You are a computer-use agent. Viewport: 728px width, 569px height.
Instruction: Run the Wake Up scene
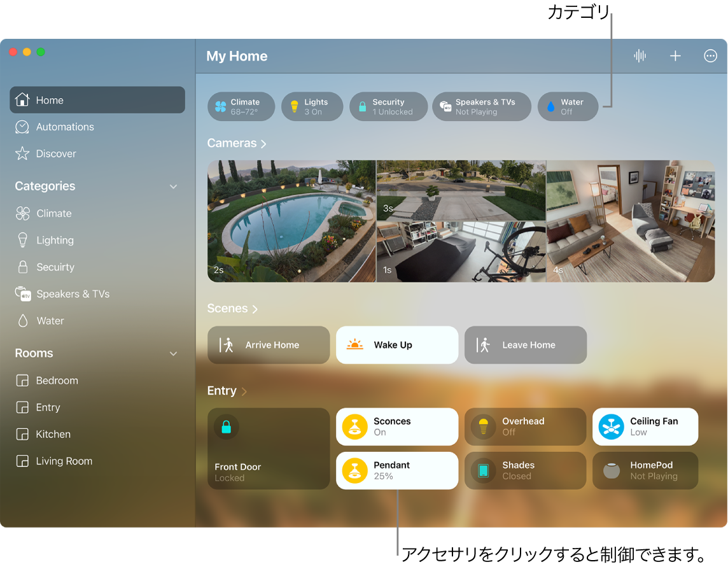[x=396, y=344]
